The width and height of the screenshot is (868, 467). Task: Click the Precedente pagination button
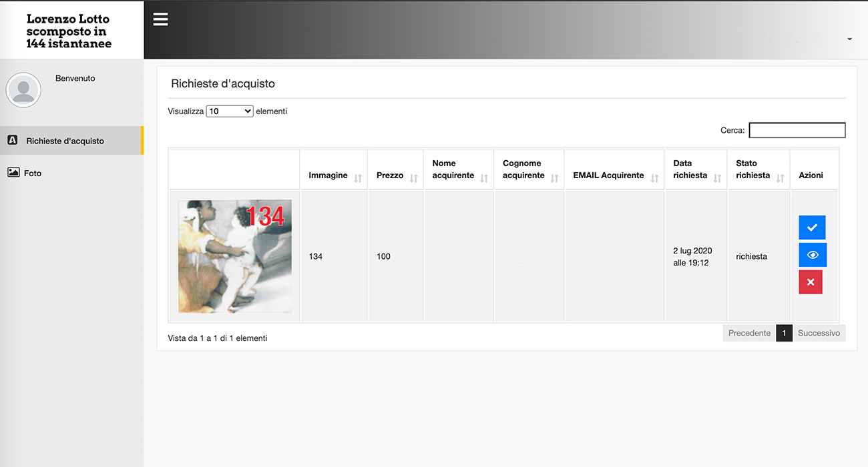[749, 333]
